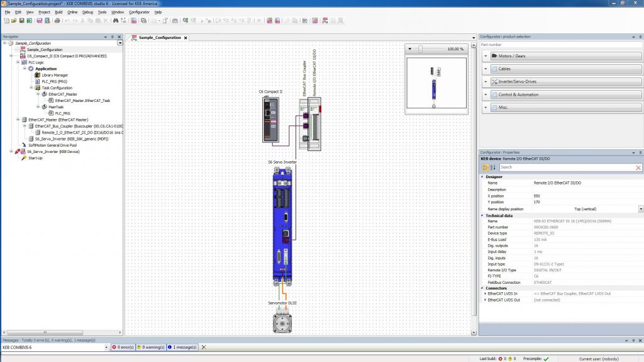Viewport: 644px width, 362px height.
Task: Click the canvas vertical scrollbar down arrow
Action: click(474, 332)
